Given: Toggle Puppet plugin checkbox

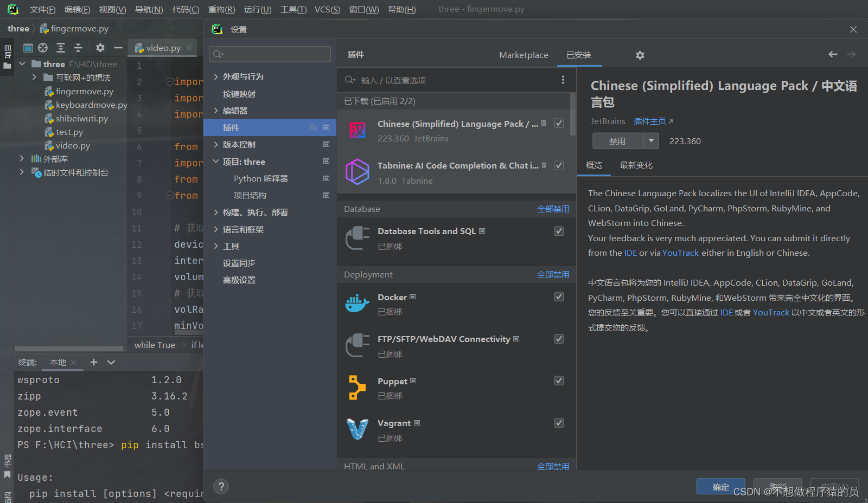Looking at the screenshot, I should click(x=559, y=381).
